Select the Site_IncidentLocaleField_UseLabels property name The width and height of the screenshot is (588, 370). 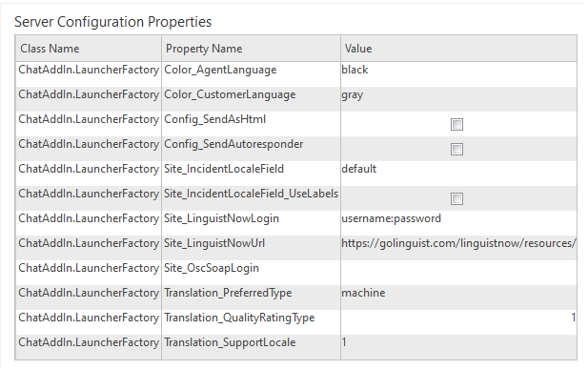click(x=252, y=194)
